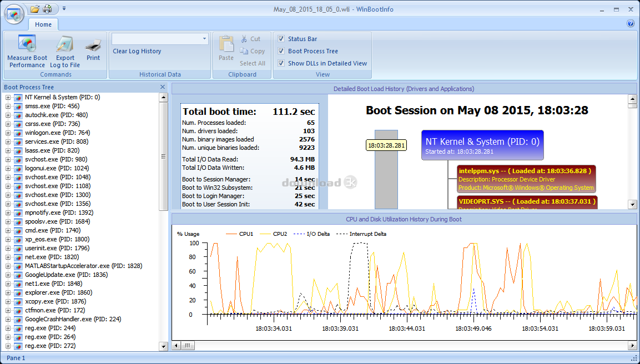This screenshot has height=364, width=640.
Task: Click net.exe (PID: 1820) process icon
Action: click(x=18, y=257)
